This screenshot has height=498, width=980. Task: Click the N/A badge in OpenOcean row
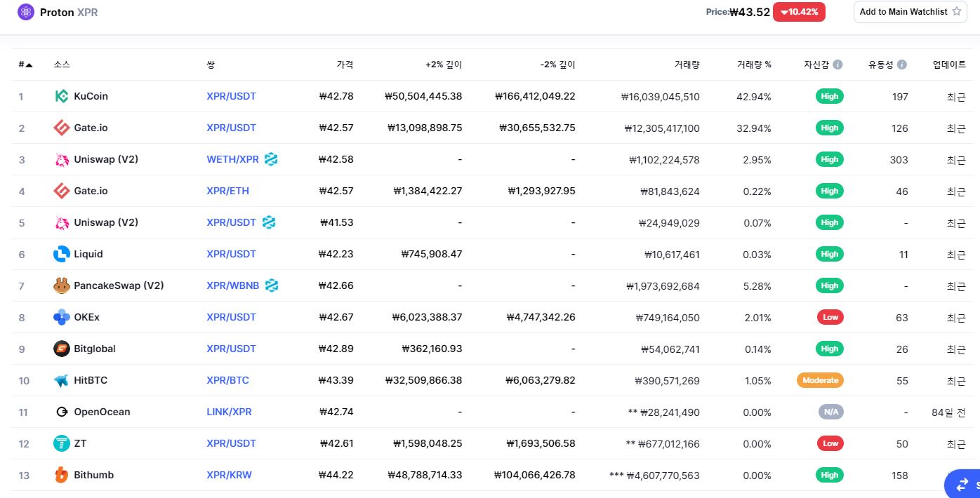point(830,412)
